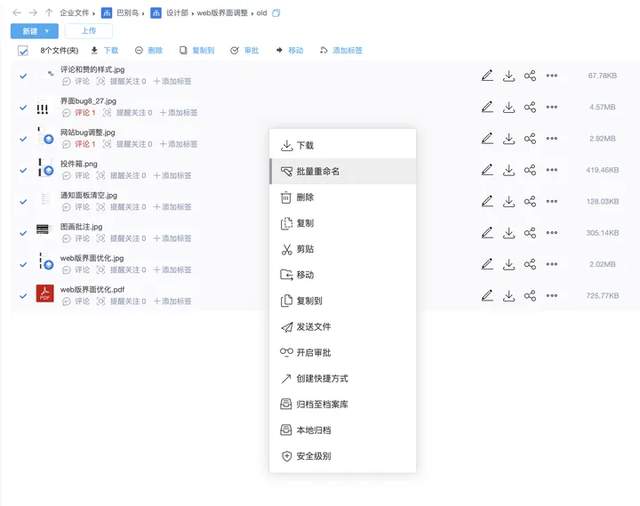
Task: Click +添加标签 under 图画批注.jpg
Action: (x=173, y=238)
